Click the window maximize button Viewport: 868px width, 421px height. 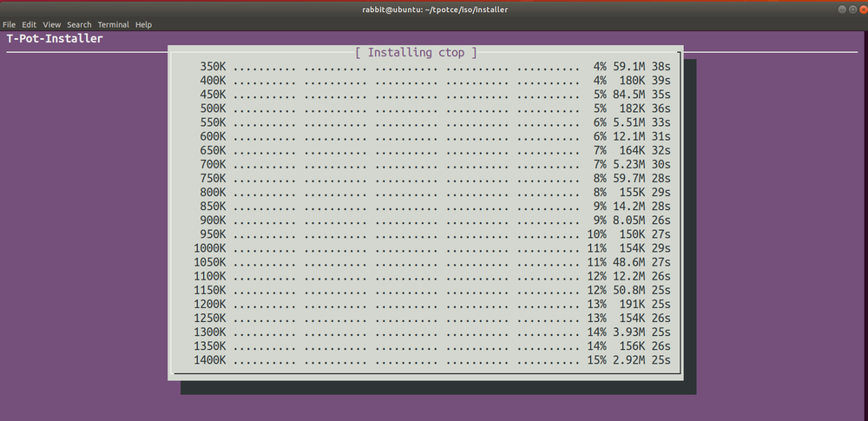click(852, 10)
